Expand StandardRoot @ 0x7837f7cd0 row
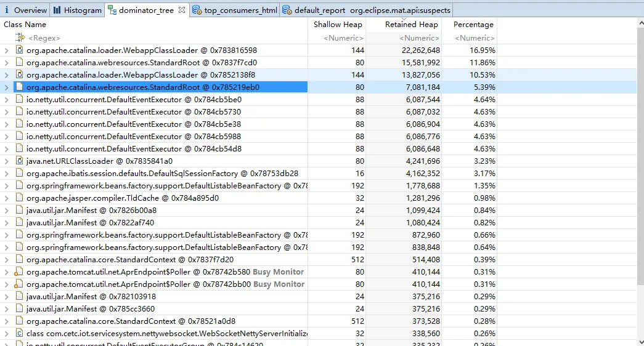Image resolution: width=644 pixels, height=346 pixels. (x=6, y=63)
